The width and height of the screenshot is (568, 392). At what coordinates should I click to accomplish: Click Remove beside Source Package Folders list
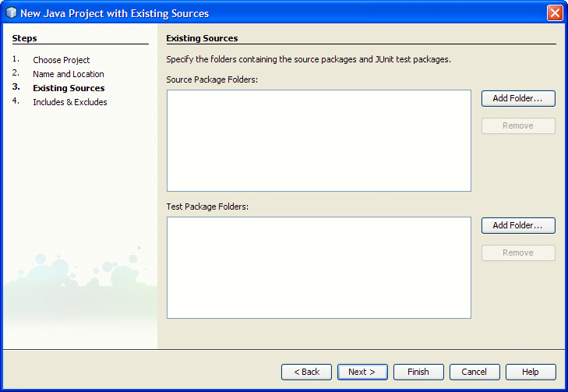point(518,125)
